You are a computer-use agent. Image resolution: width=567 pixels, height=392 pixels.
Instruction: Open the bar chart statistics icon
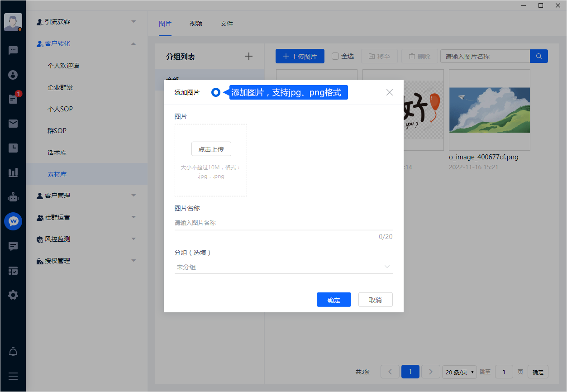coord(13,172)
